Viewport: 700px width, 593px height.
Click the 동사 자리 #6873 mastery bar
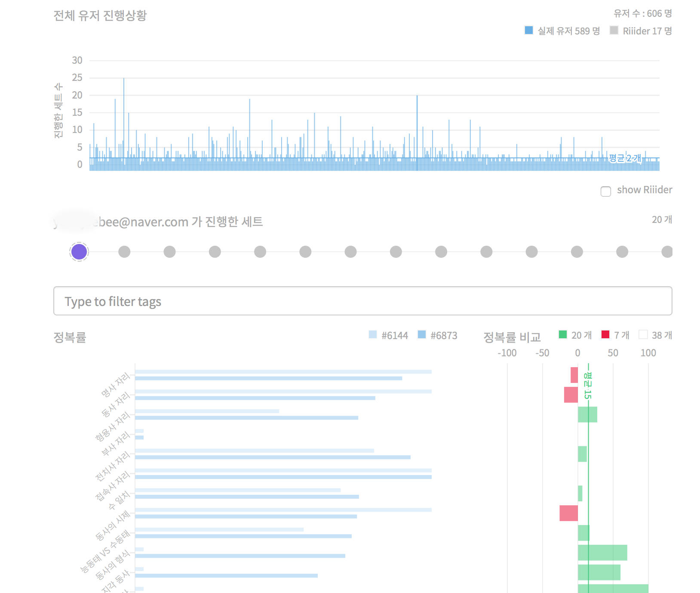point(255,398)
